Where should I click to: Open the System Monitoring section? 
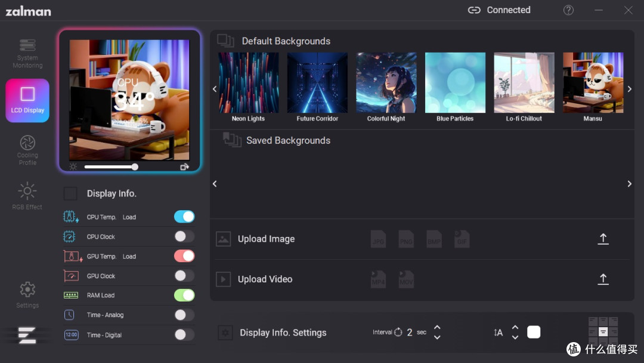pos(27,54)
